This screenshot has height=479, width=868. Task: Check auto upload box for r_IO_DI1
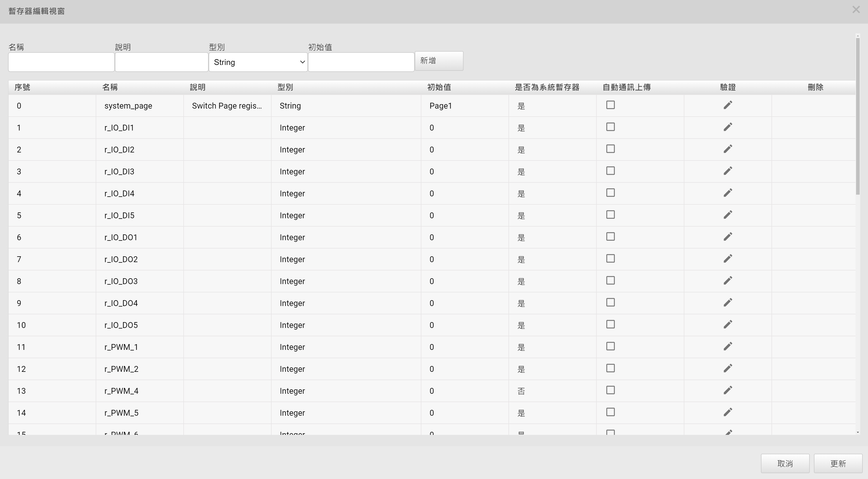[x=611, y=127]
